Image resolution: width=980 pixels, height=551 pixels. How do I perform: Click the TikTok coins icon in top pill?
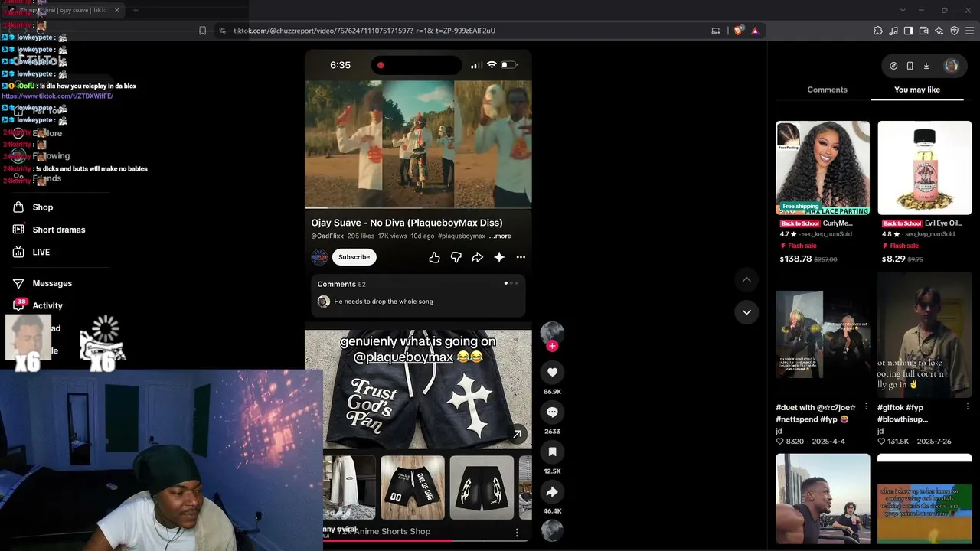pyautogui.click(x=893, y=66)
